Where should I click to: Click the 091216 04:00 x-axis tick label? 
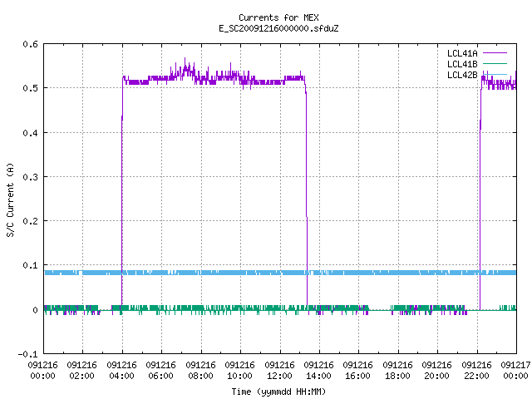tap(121, 371)
